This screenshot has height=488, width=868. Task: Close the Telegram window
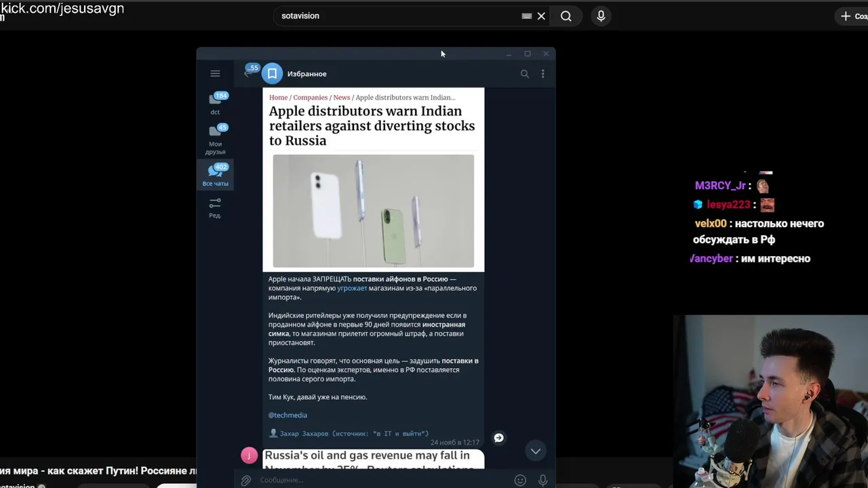[546, 54]
